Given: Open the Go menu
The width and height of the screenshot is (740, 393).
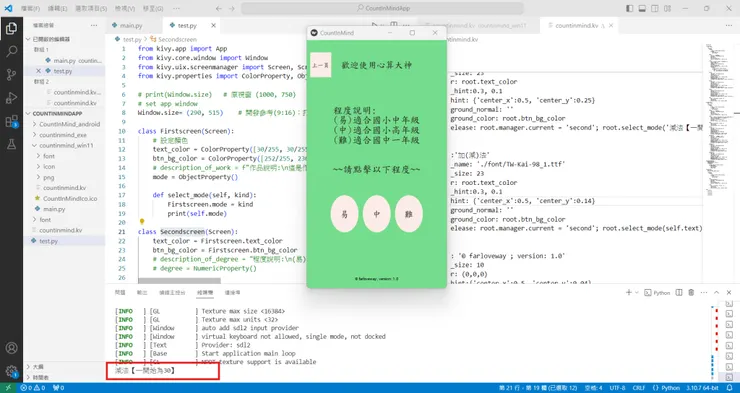Looking at the screenshot, I should [x=153, y=8].
